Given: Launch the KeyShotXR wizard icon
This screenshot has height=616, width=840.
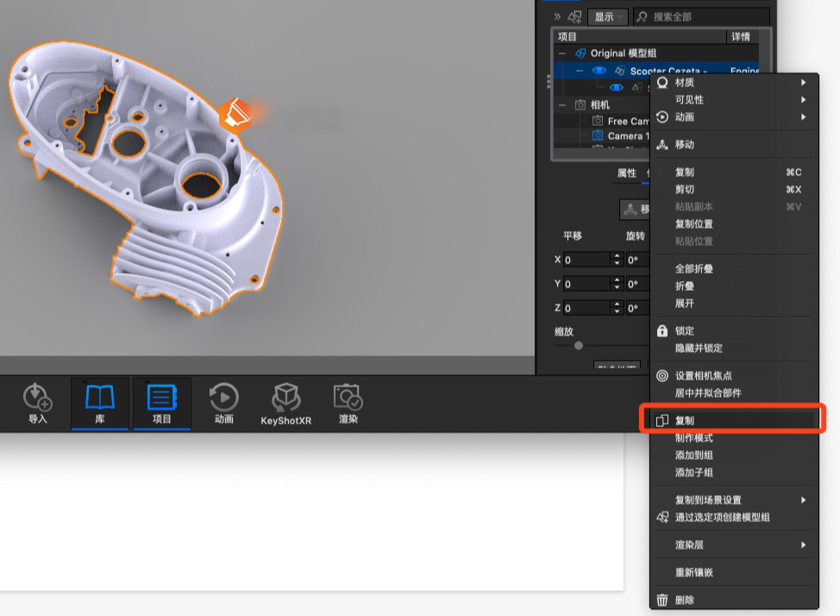Looking at the screenshot, I should pos(286,401).
